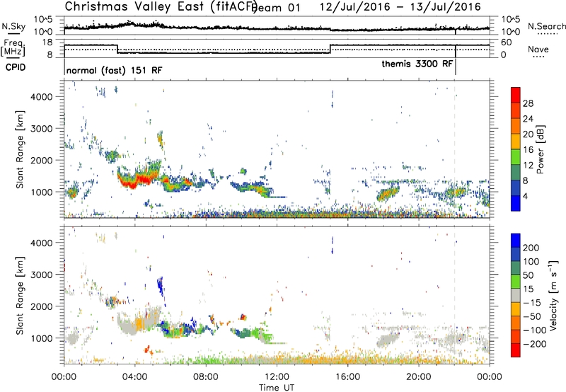The width and height of the screenshot is (566, 392).
Task: Click the '60' Nave axis tick label
Action: coord(506,42)
